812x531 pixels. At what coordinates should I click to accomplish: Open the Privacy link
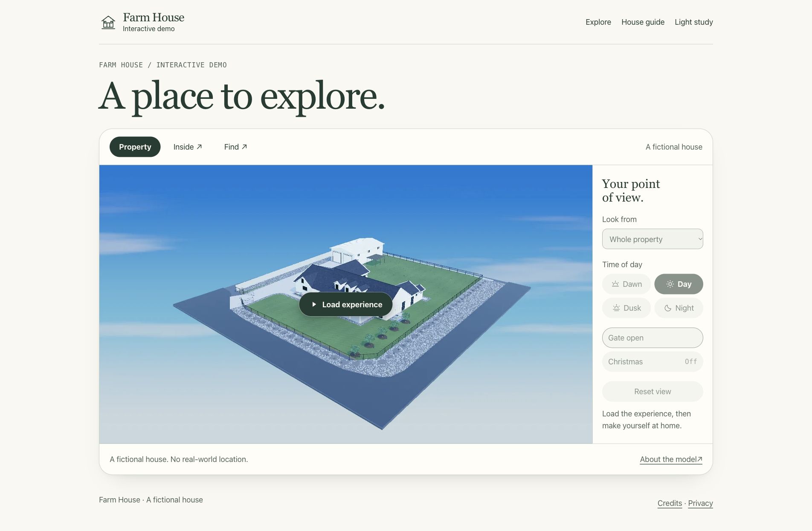click(700, 503)
